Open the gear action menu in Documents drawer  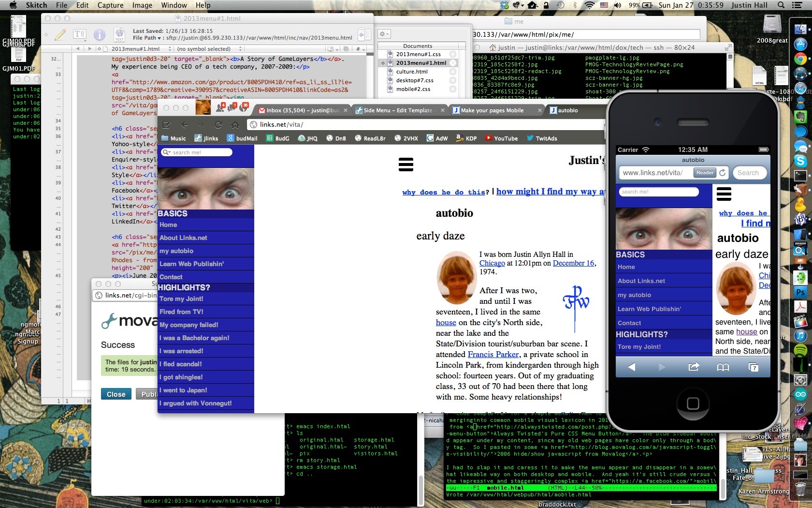point(384,34)
